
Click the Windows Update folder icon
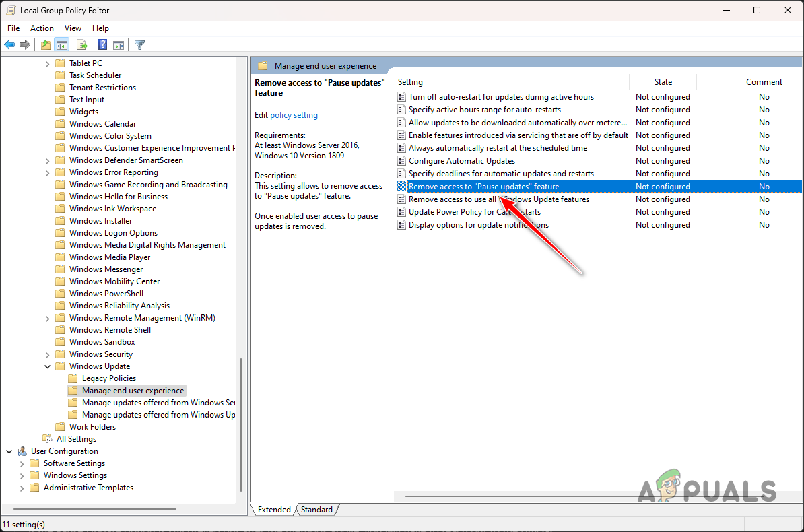(x=60, y=366)
